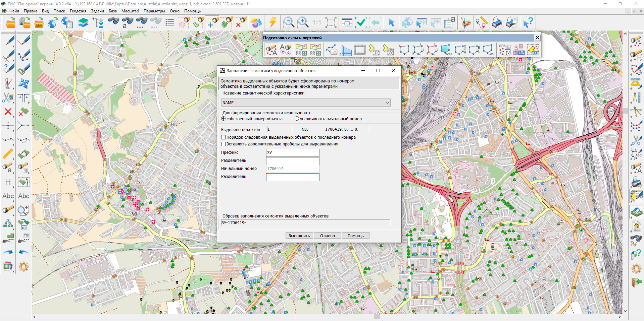The width and height of the screenshot is (644, 321).
Task: Select 'собственный номер объекта' radio button
Action: (224, 119)
